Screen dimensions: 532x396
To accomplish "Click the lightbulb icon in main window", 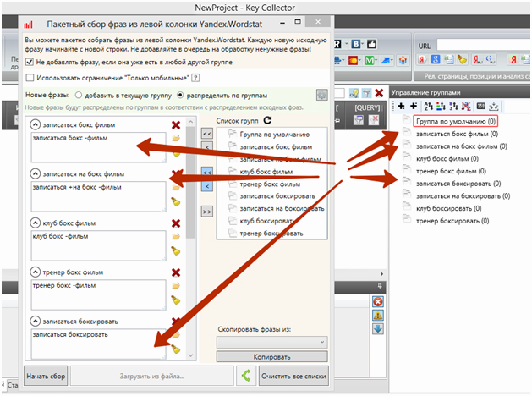I will (354, 93).
